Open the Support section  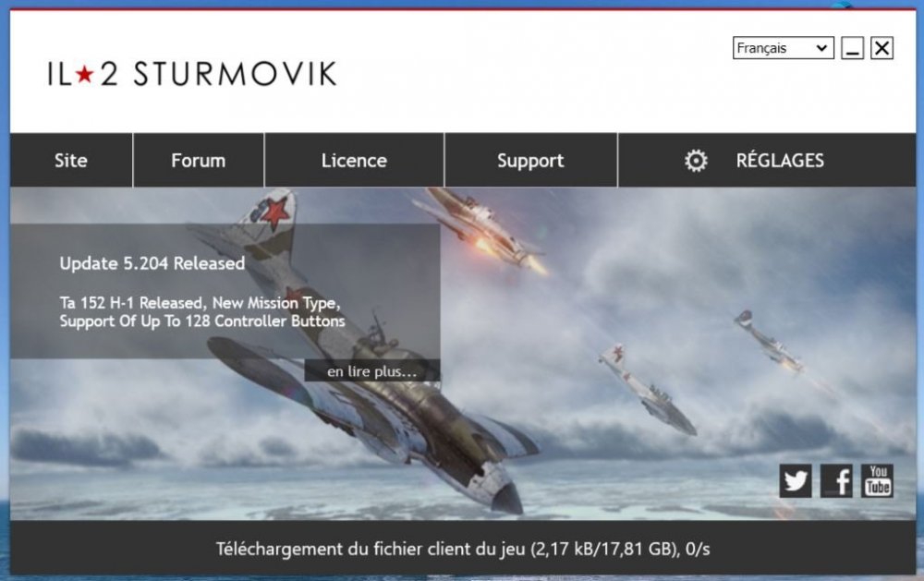(530, 160)
